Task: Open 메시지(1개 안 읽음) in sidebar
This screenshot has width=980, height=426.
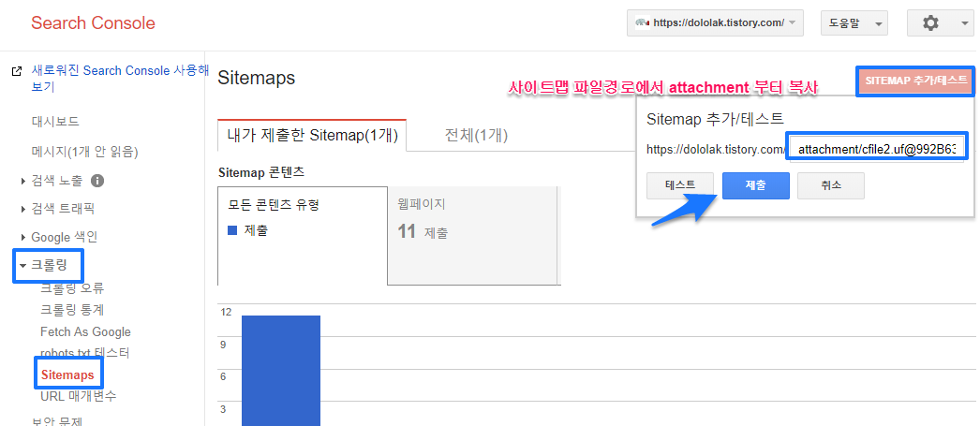Action: coord(84,152)
